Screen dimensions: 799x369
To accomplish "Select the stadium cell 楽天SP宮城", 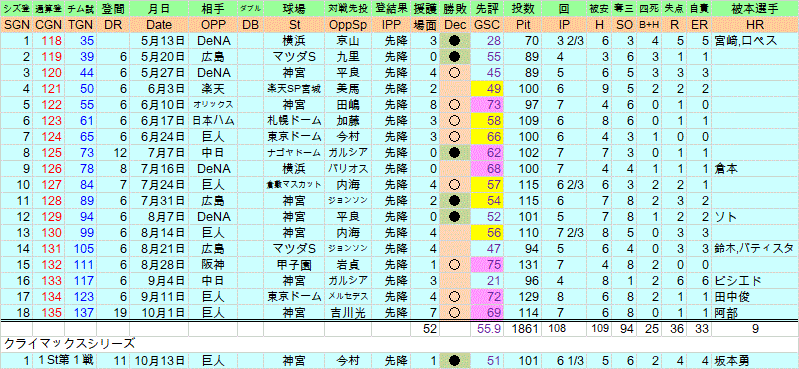I will point(294,90).
